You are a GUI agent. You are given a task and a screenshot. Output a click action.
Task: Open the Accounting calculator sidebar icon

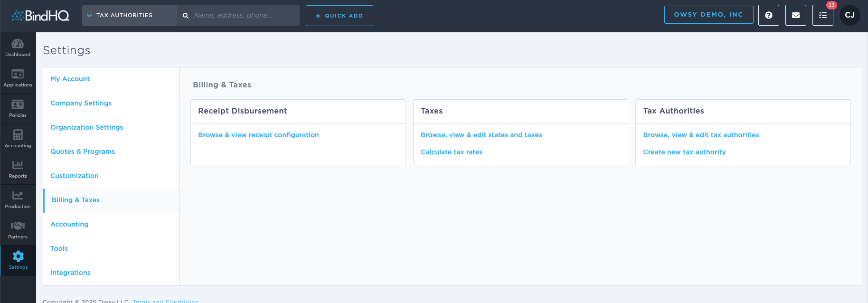pos(18,139)
